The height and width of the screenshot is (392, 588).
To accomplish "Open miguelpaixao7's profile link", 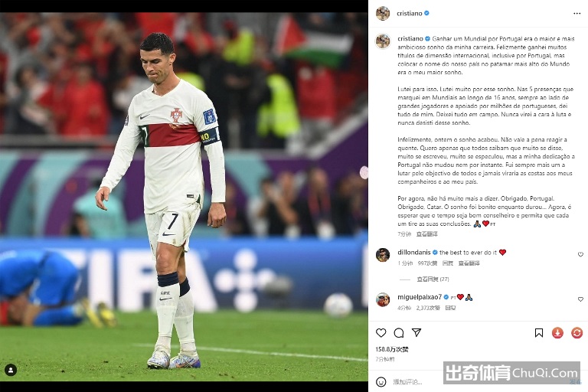I will click(x=420, y=297).
